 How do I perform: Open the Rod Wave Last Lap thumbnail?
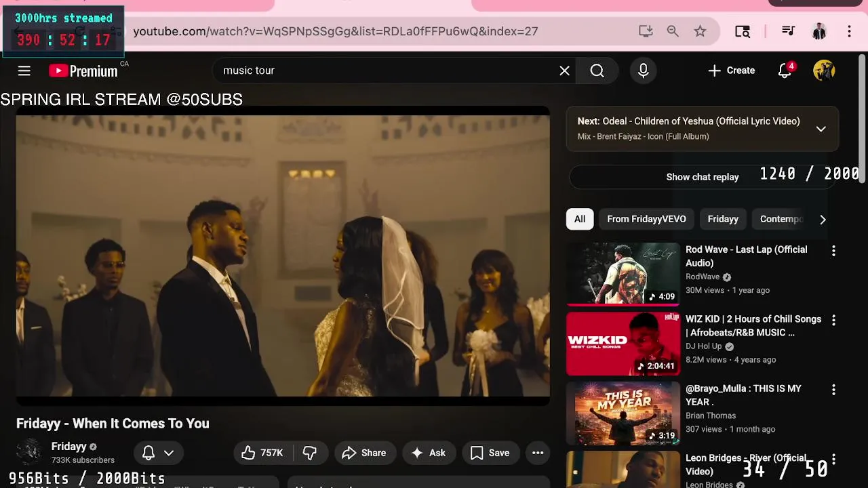point(623,274)
